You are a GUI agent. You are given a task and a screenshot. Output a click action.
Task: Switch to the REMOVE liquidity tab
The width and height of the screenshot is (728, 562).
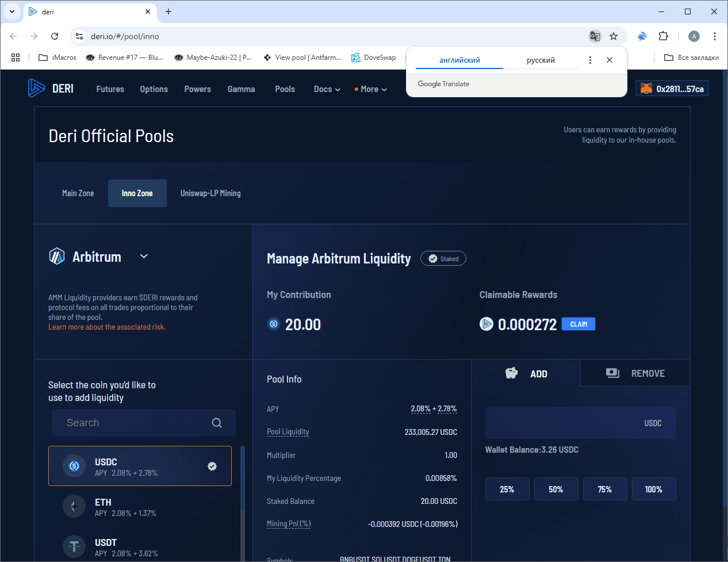[635, 373]
